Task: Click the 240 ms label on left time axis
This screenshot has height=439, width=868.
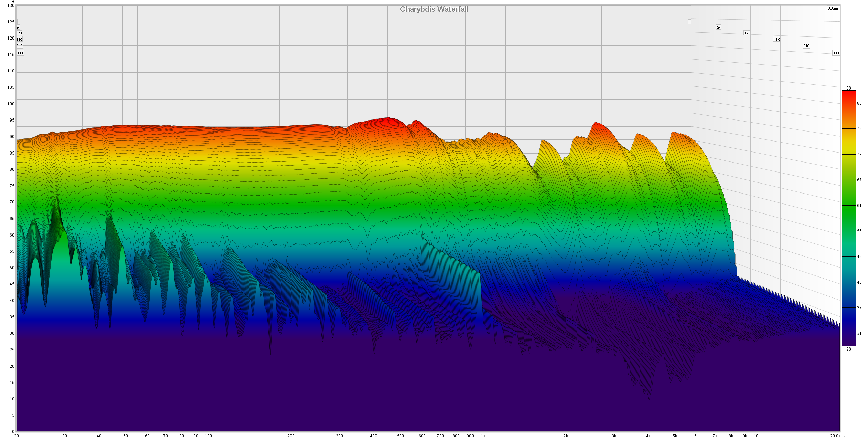Action: pyautogui.click(x=19, y=46)
